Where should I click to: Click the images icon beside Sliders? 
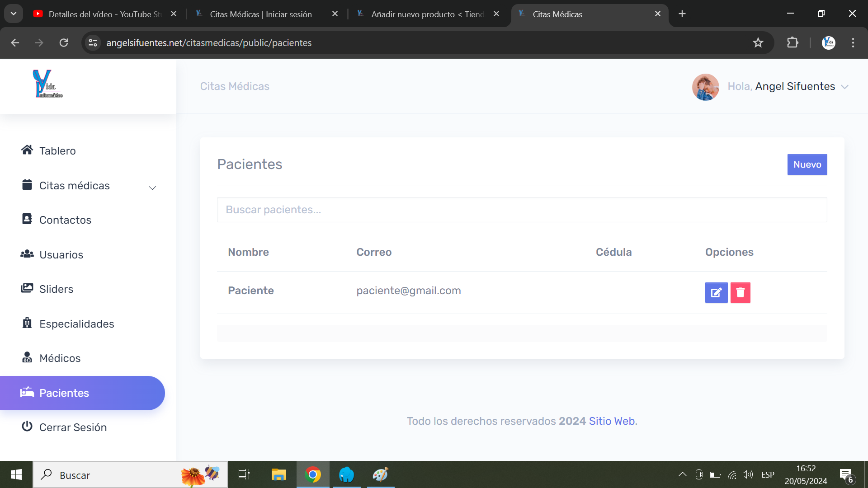pyautogui.click(x=27, y=288)
